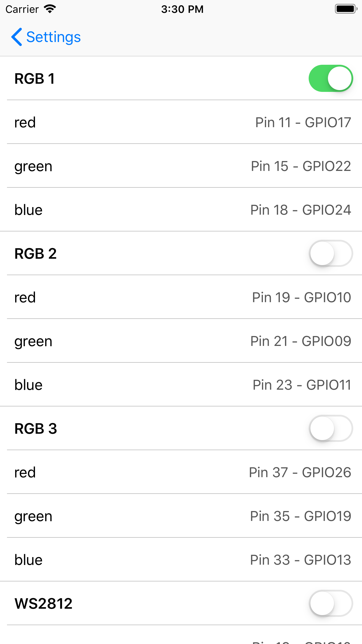Image resolution: width=362 pixels, height=644 pixels.
Task: Disable the RGB 1 switch
Action: point(331,78)
